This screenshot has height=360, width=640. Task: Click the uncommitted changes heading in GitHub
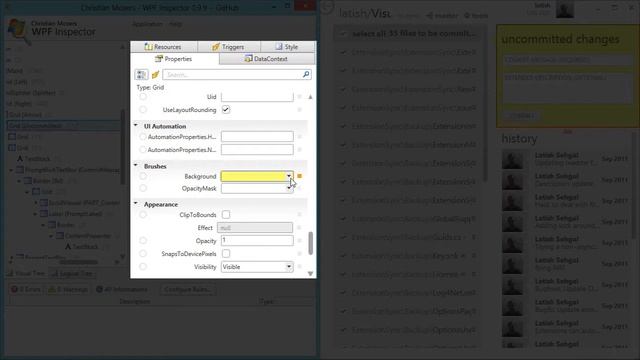click(x=560, y=39)
